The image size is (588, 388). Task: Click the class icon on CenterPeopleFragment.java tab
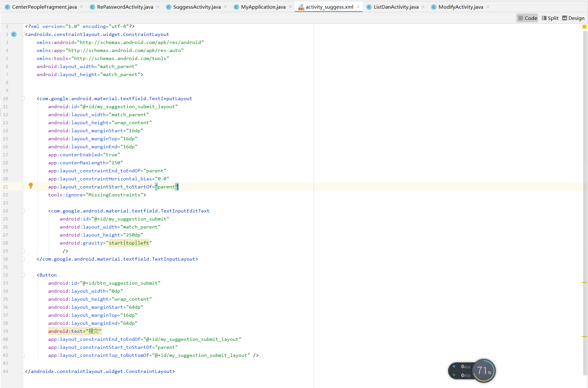(7, 7)
